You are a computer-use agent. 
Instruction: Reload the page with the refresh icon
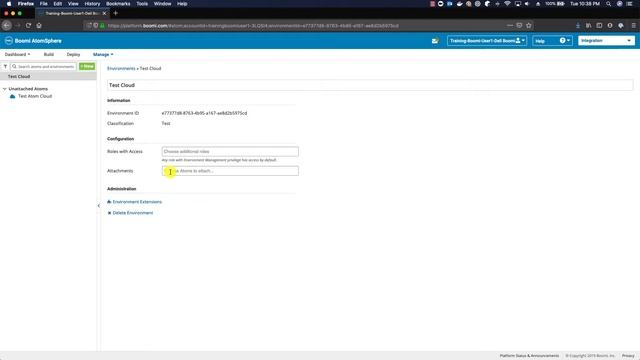tap(28, 25)
